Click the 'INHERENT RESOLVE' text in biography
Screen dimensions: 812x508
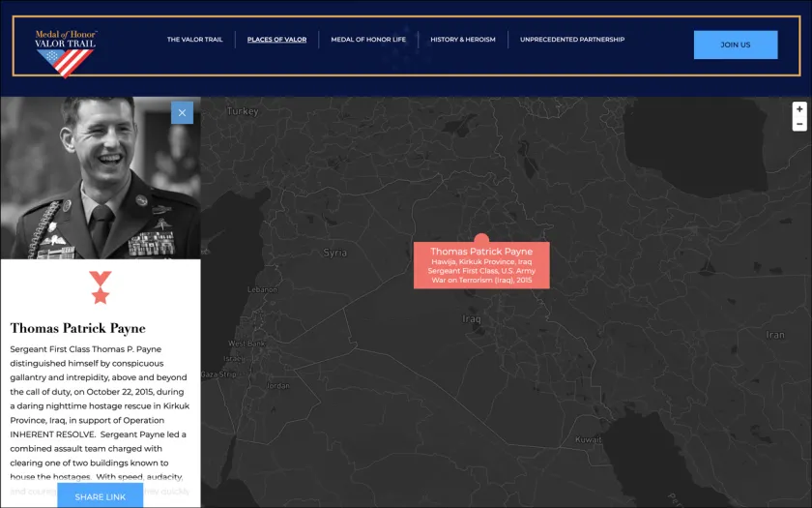pyautogui.click(x=52, y=434)
